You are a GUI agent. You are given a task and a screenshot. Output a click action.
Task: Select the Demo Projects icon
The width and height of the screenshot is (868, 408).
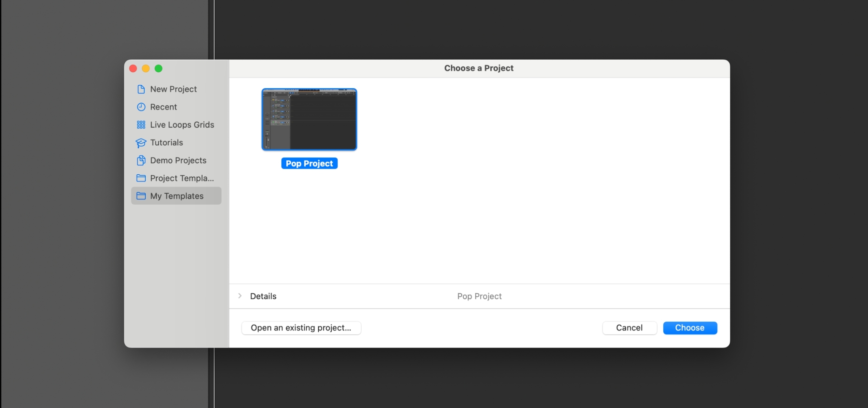[141, 160]
